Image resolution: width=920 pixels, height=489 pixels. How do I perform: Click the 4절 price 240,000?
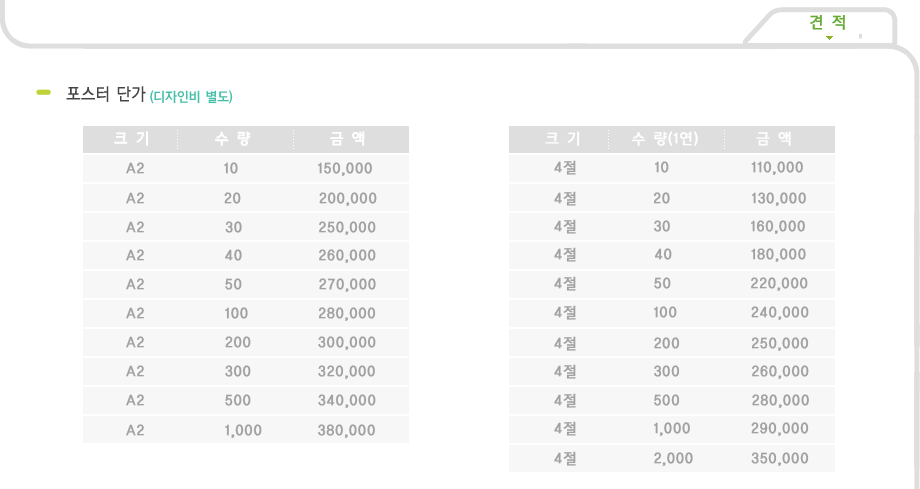780,313
